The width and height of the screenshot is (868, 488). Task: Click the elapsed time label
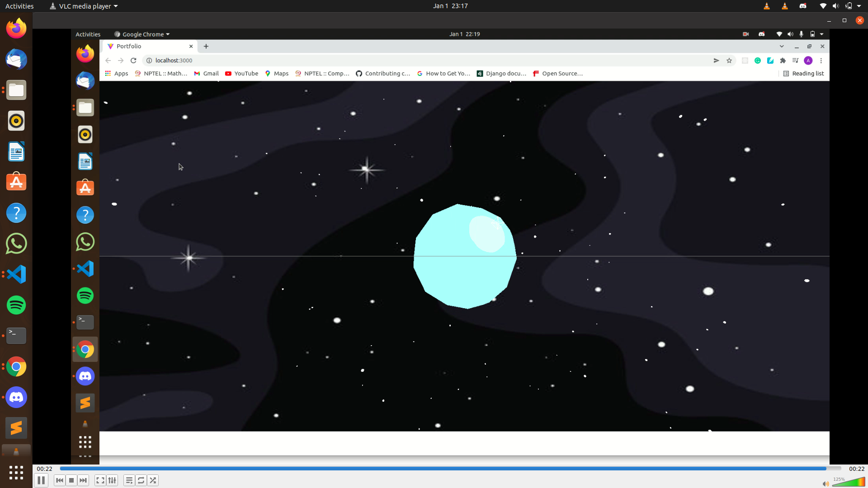click(x=44, y=469)
